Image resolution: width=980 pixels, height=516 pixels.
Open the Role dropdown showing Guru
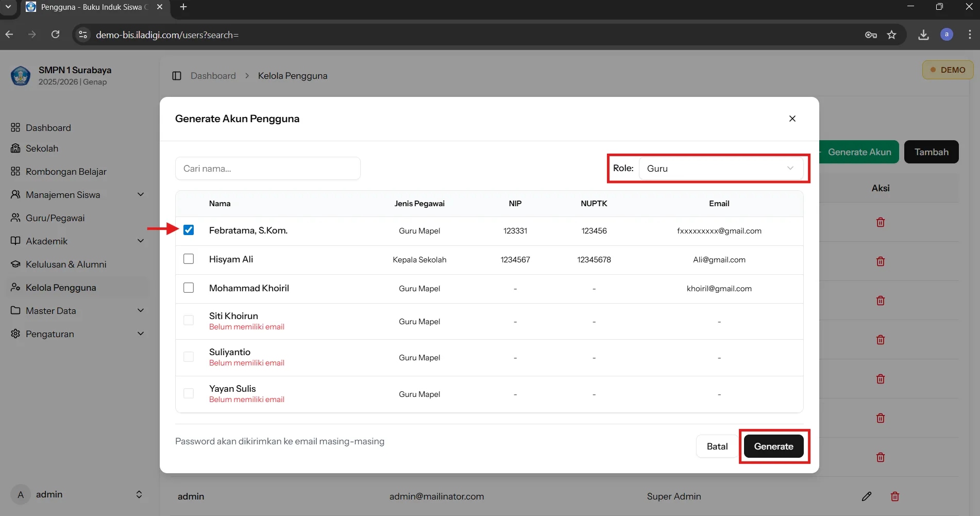[x=721, y=169]
